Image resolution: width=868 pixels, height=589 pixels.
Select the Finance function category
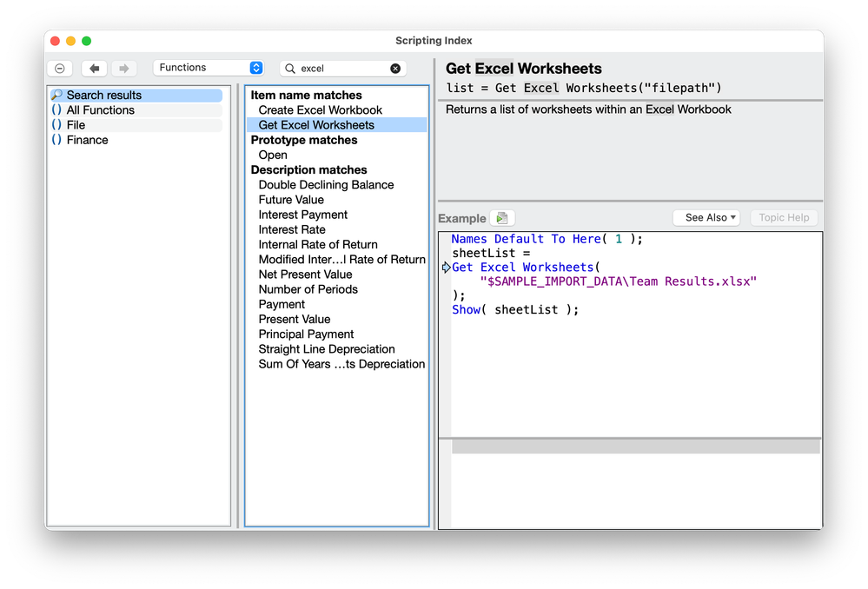[x=136, y=140]
